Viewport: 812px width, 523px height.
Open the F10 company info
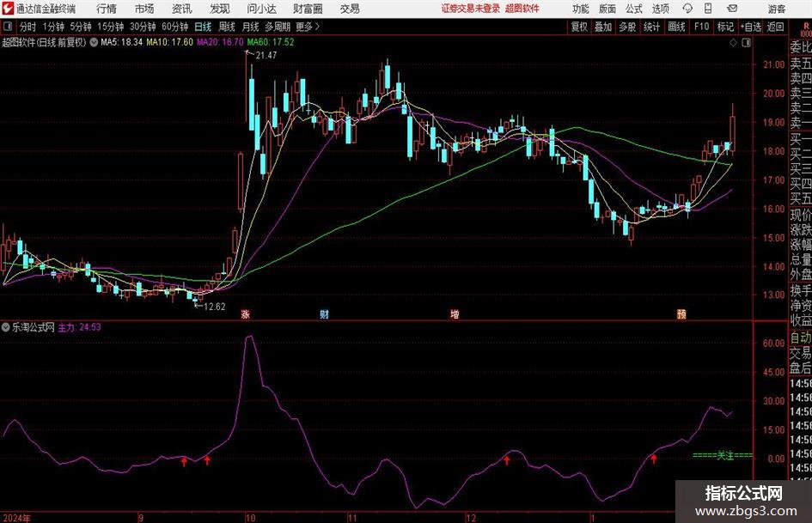(x=702, y=27)
